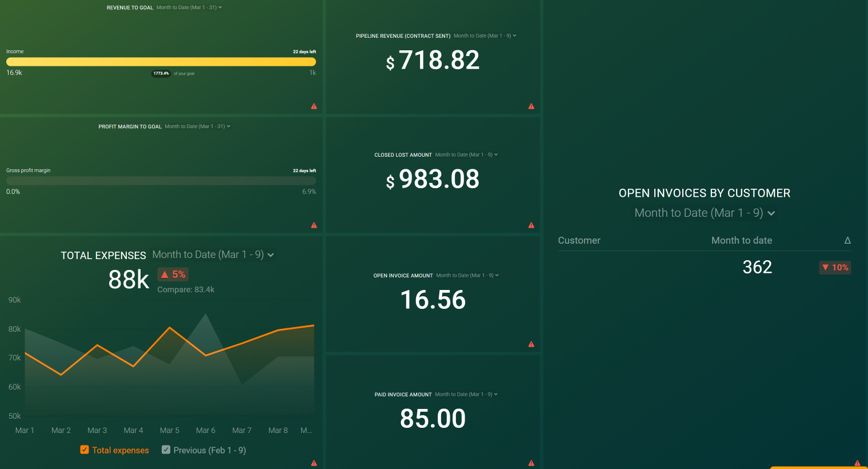868x469 pixels.
Task: Click the alert icon on Open Invoice Amount card
Action: pyautogui.click(x=531, y=344)
